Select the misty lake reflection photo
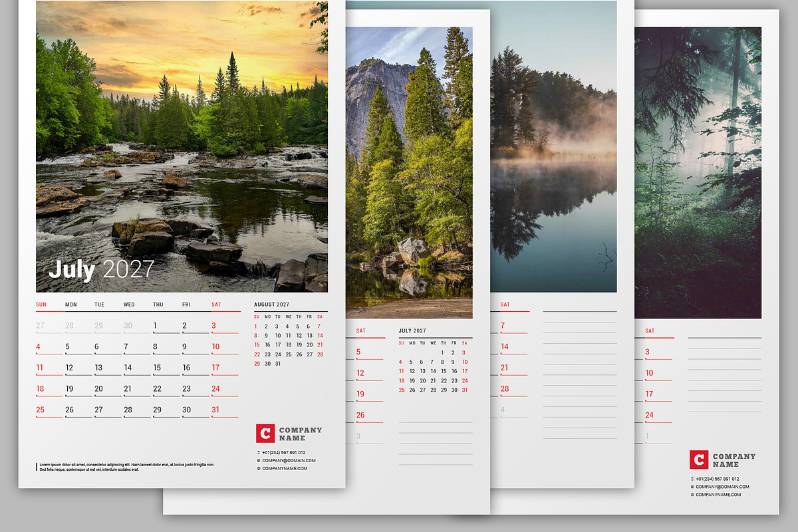 point(553,146)
